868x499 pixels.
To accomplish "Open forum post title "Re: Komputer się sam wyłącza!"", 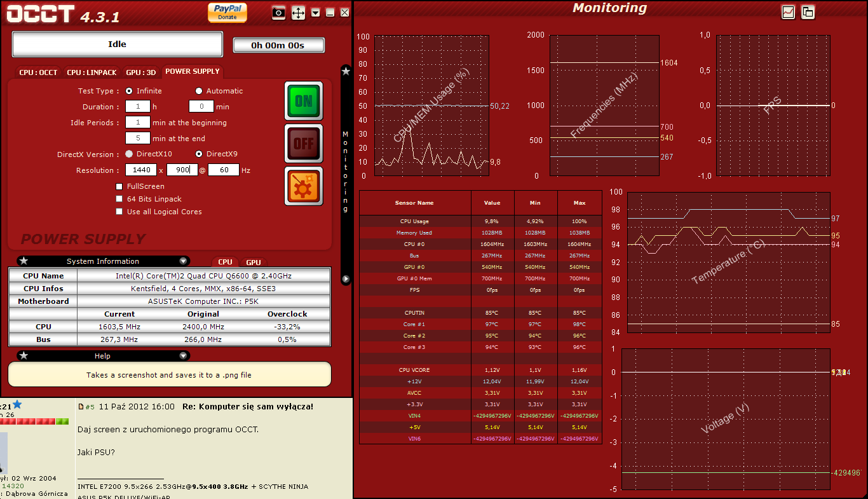I will point(248,407).
